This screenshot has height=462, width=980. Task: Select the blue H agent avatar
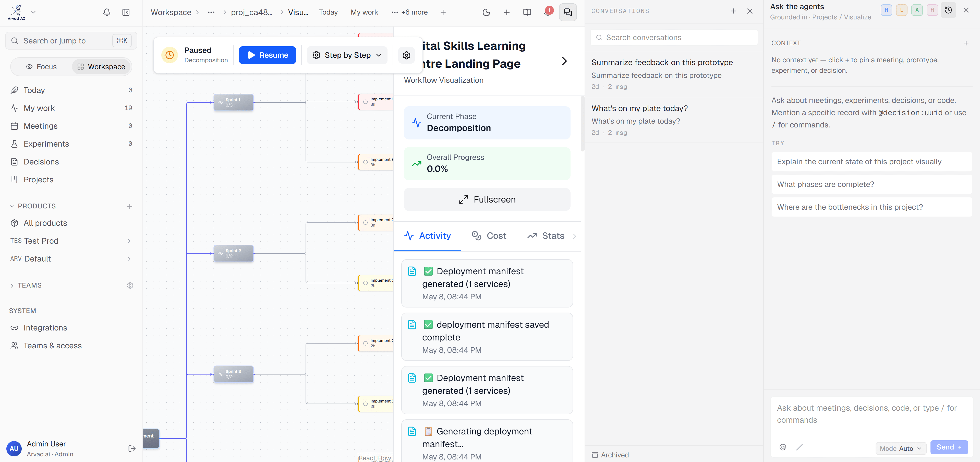click(886, 10)
